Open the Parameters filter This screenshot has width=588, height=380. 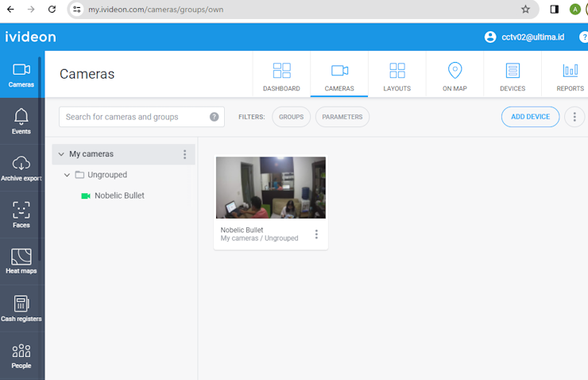click(x=342, y=117)
